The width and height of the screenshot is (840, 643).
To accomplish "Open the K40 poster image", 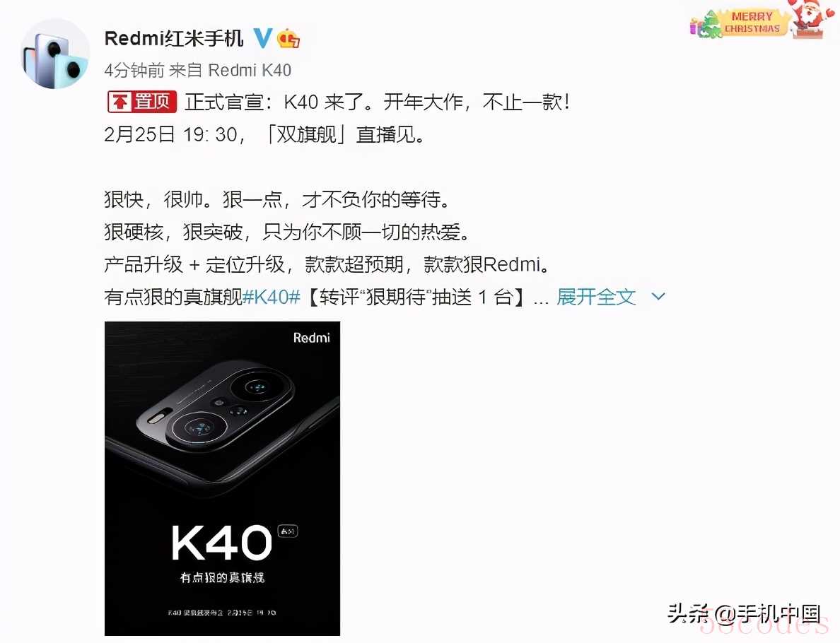I will point(222,478).
